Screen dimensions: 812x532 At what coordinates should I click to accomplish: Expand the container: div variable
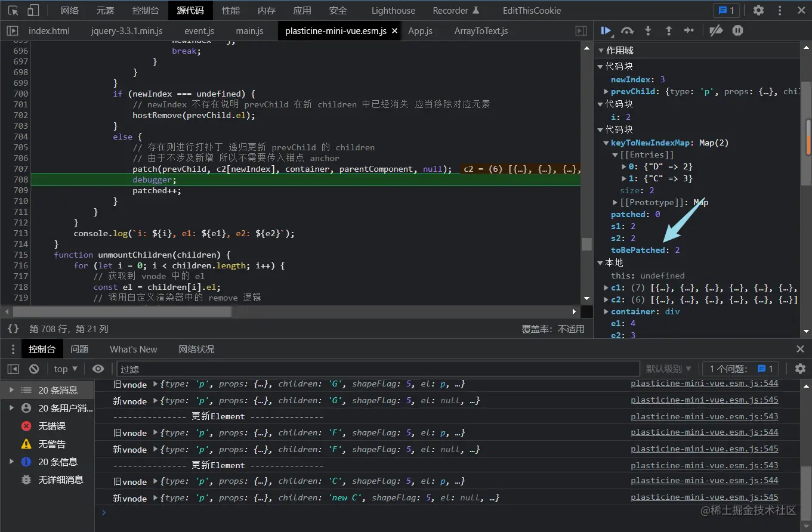pos(606,311)
